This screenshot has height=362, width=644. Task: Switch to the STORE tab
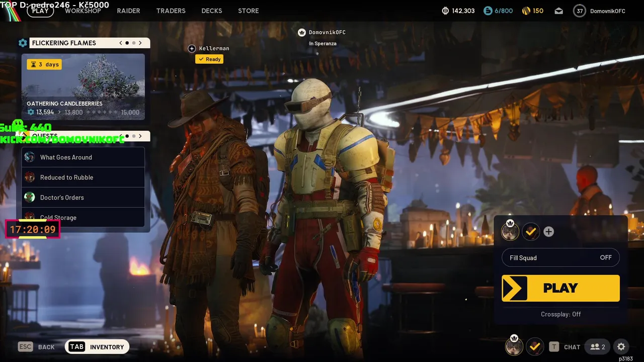249,11
